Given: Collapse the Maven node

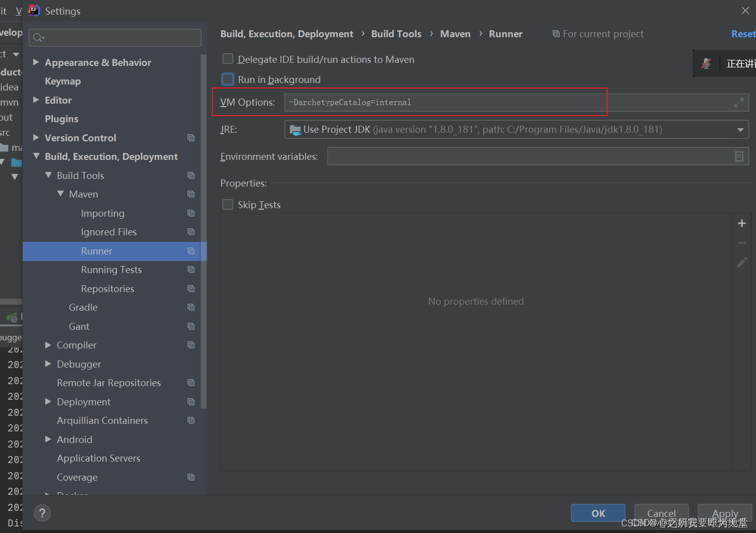Looking at the screenshot, I should pos(60,194).
